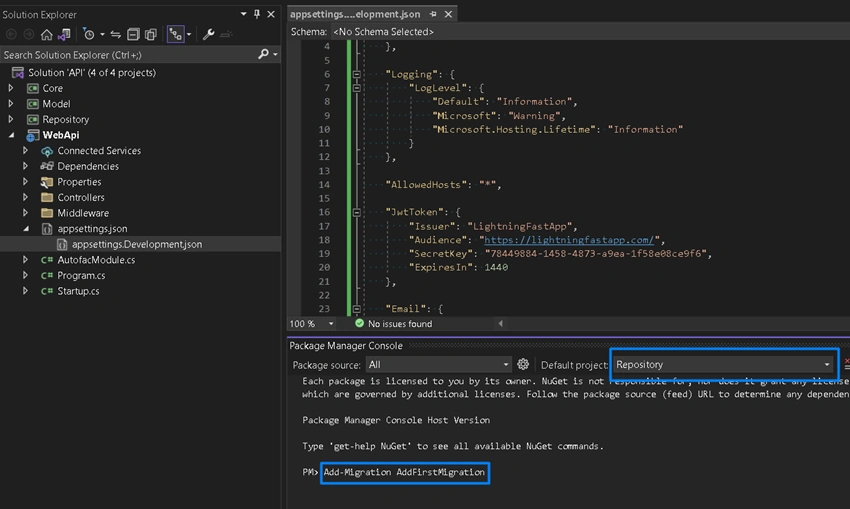Open Solution Explorer window position dropdown
Image resolution: width=850 pixels, height=509 pixels.
243,14
